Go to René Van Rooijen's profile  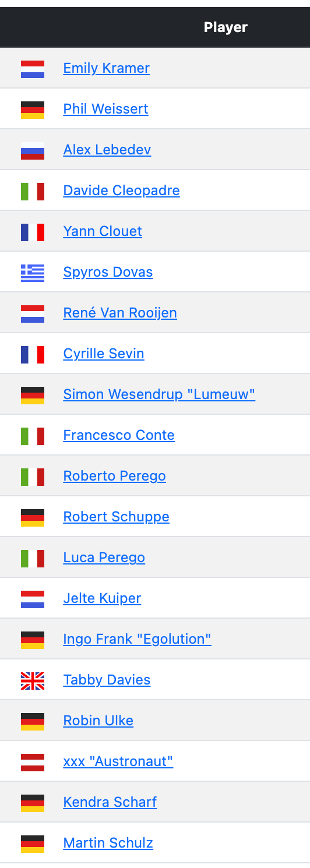pos(120,313)
